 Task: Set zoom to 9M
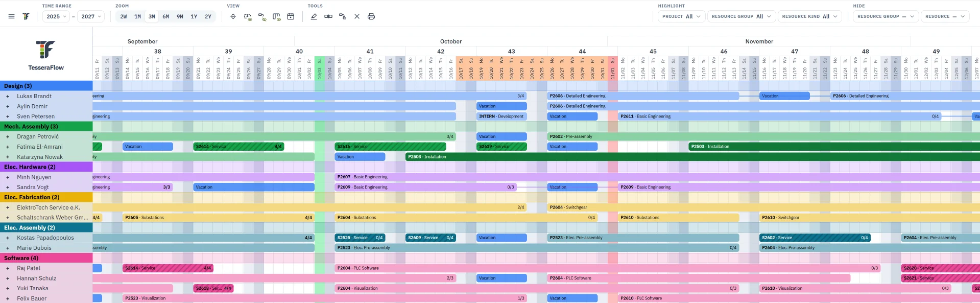[180, 16]
